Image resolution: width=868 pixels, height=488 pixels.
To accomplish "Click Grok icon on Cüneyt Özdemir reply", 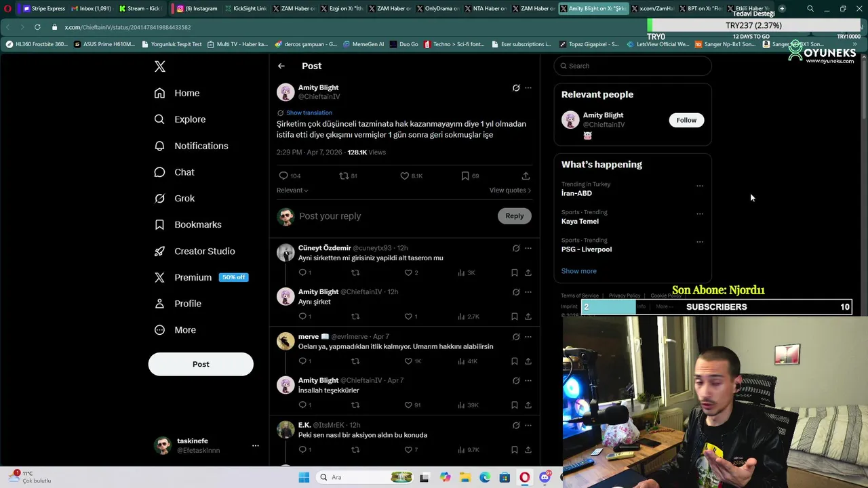I will point(516,248).
